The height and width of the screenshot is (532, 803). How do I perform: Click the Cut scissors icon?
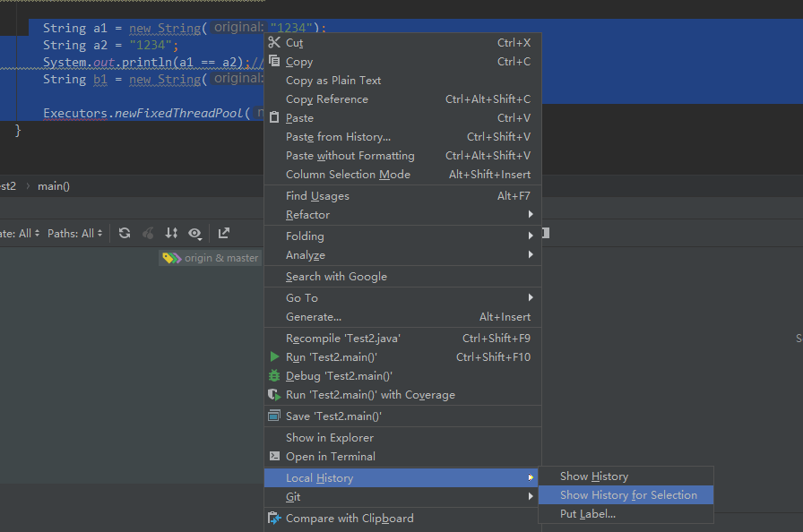274,42
